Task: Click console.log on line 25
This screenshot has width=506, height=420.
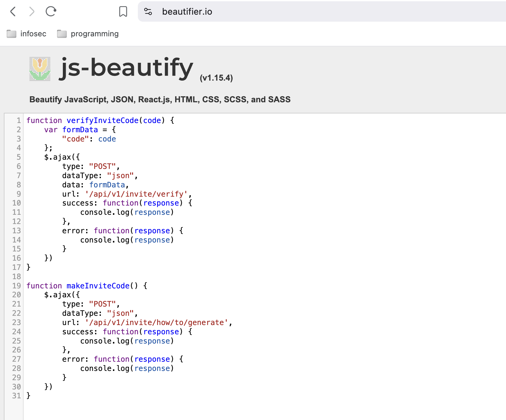Action: (x=105, y=341)
